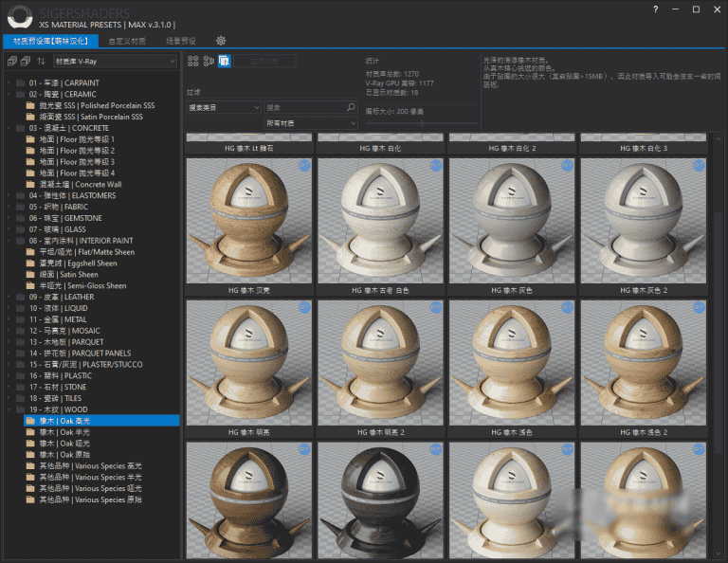The height and width of the screenshot is (563, 728).
Task: Click the search magnifier icon
Action: tap(351, 107)
